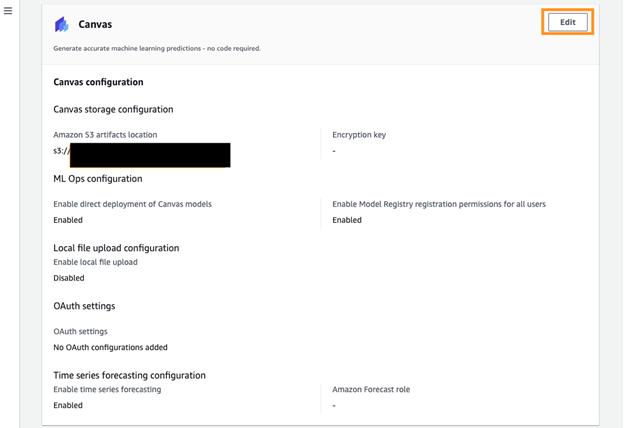Click the Canvas storage configuration heading
The height and width of the screenshot is (428, 624).
(113, 109)
